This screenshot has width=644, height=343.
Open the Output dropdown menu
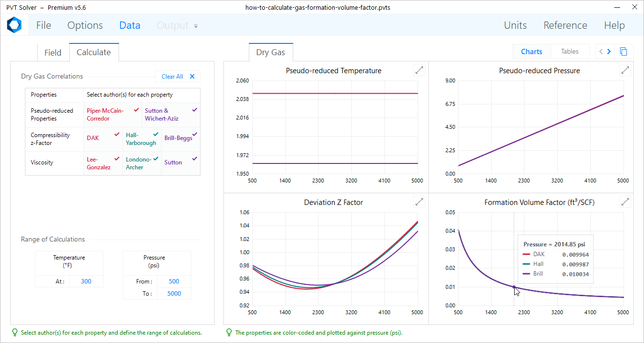(177, 26)
